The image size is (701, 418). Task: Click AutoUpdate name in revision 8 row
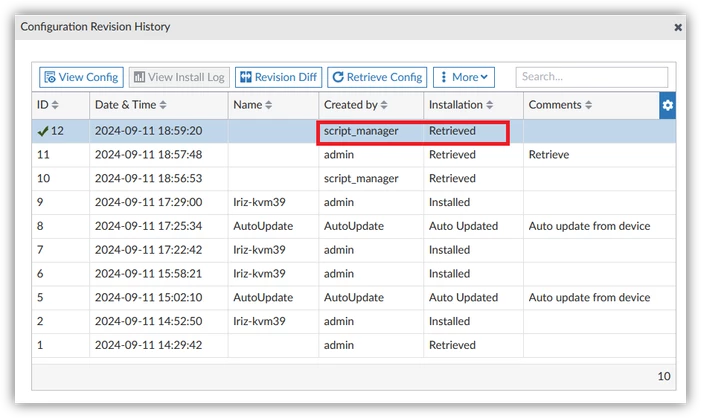point(263,226)
